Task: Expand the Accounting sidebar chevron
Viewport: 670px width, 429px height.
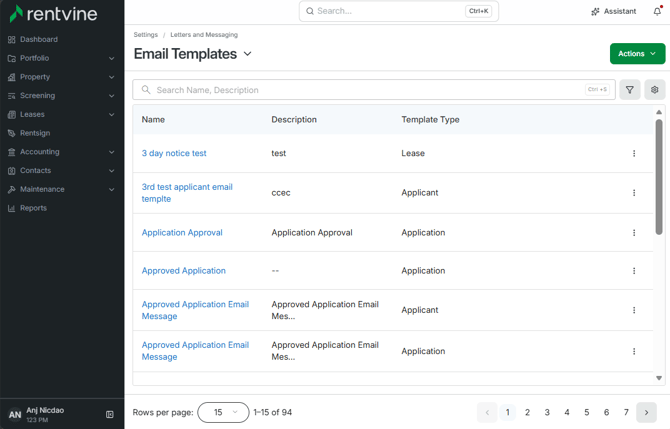Action: click(112, 152)
